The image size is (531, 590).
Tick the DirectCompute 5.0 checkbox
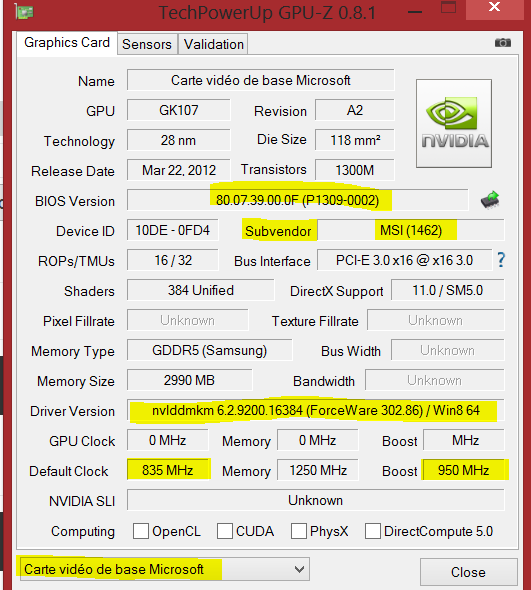click(373, 531)
